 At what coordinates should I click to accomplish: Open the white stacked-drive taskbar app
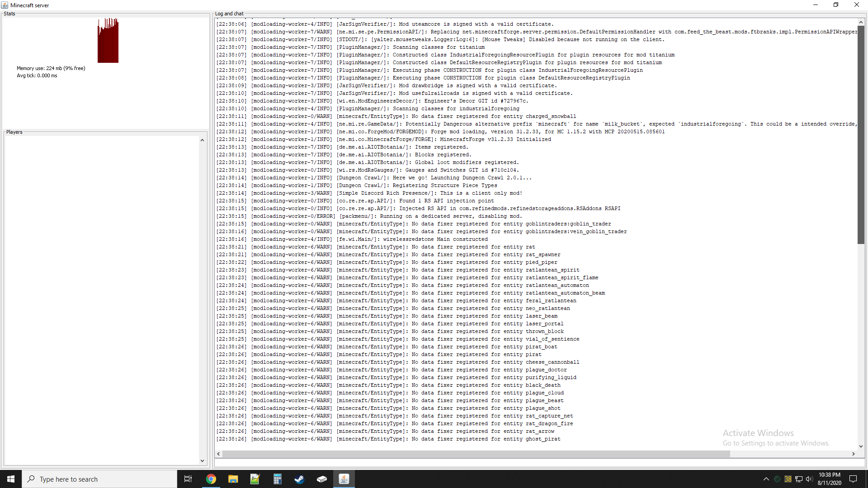click(x=321, y=479)
